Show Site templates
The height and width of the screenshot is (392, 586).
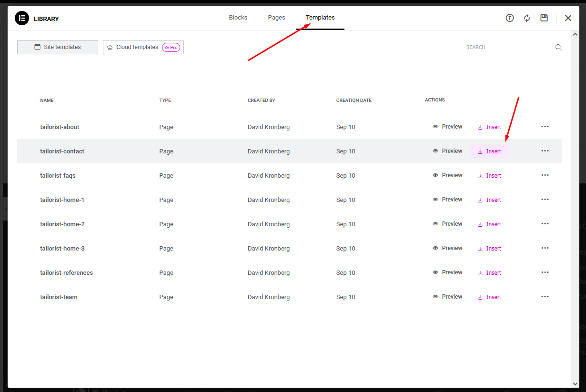[58, 47]
